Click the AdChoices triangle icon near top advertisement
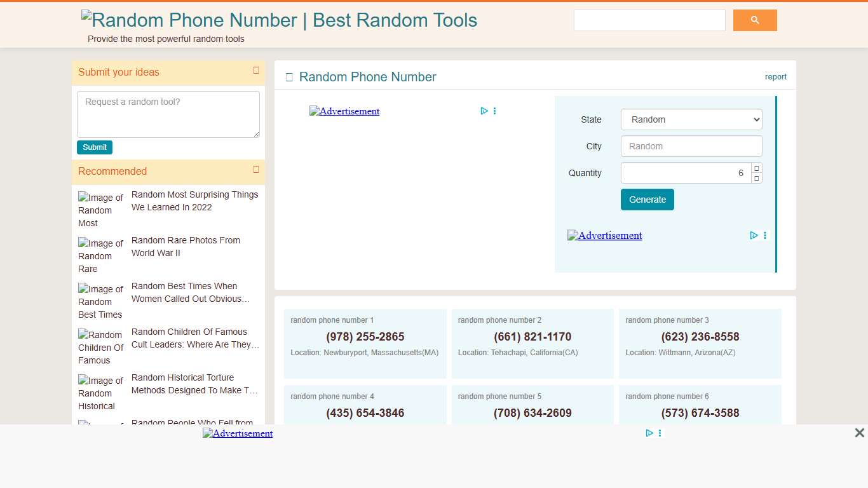 (484, 111)
